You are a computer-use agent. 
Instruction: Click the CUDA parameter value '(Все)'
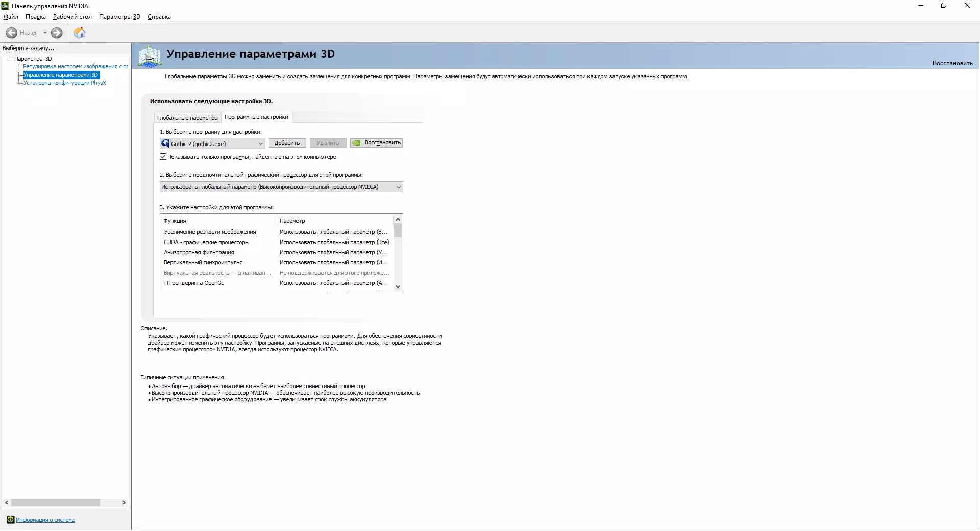pyautogui.click(x=334, y=242)
